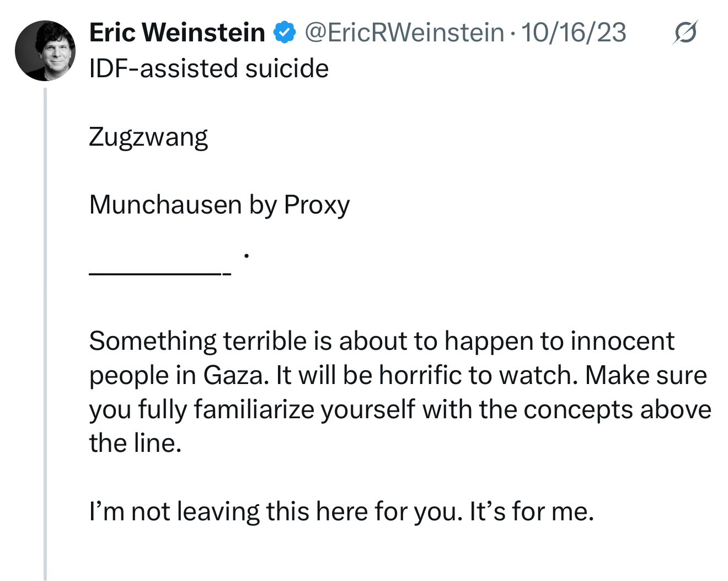
Task: Click the sentence starting "Something terrible is about"
Action: [381, 341]
